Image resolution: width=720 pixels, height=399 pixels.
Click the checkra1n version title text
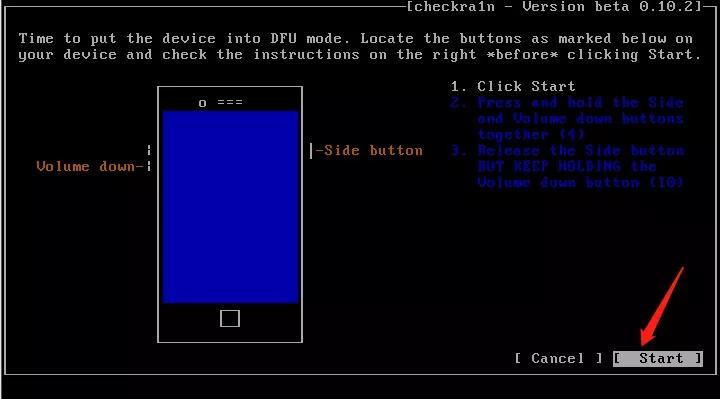[x=555, y=7]
